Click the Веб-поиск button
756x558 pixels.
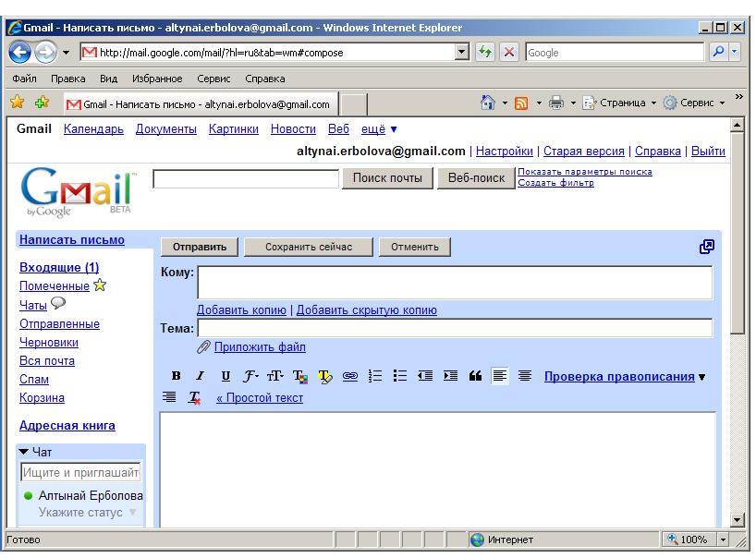(x=476, y=177)
